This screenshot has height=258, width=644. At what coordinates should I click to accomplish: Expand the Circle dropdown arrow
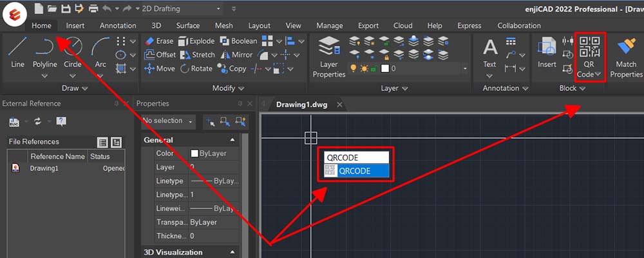point(73,75)
